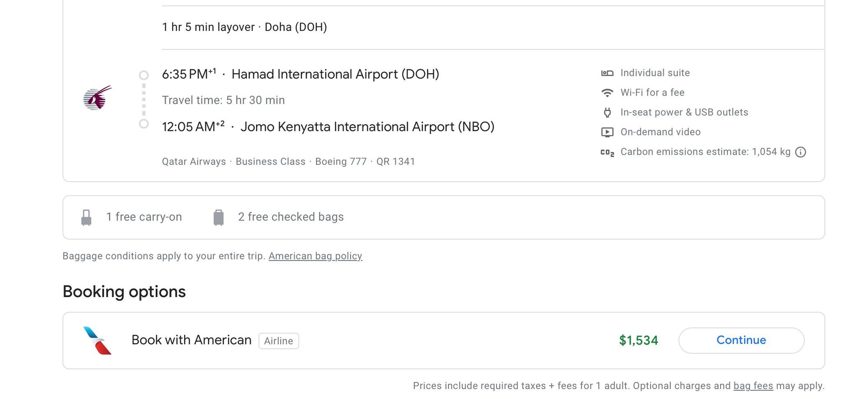Click the Individual suite bed icon
This screenshot has width=868, height=399.
[x=607, y=73]
